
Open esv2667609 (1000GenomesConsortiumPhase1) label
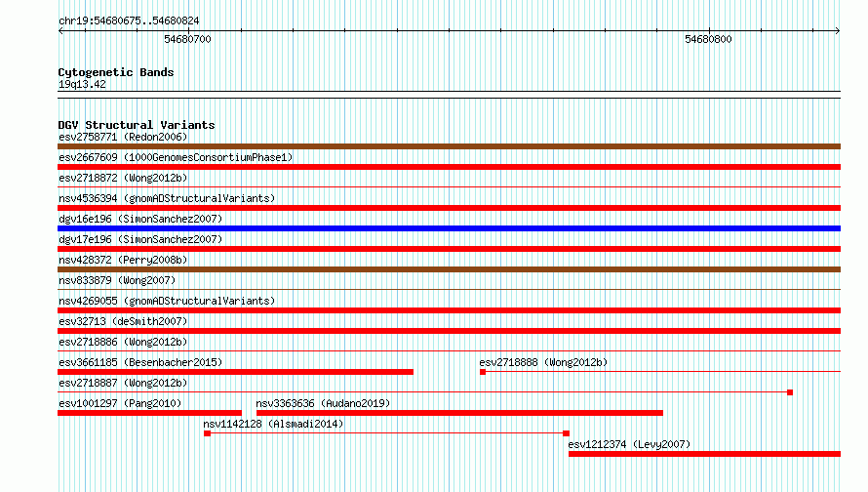[x=176, y=157]
